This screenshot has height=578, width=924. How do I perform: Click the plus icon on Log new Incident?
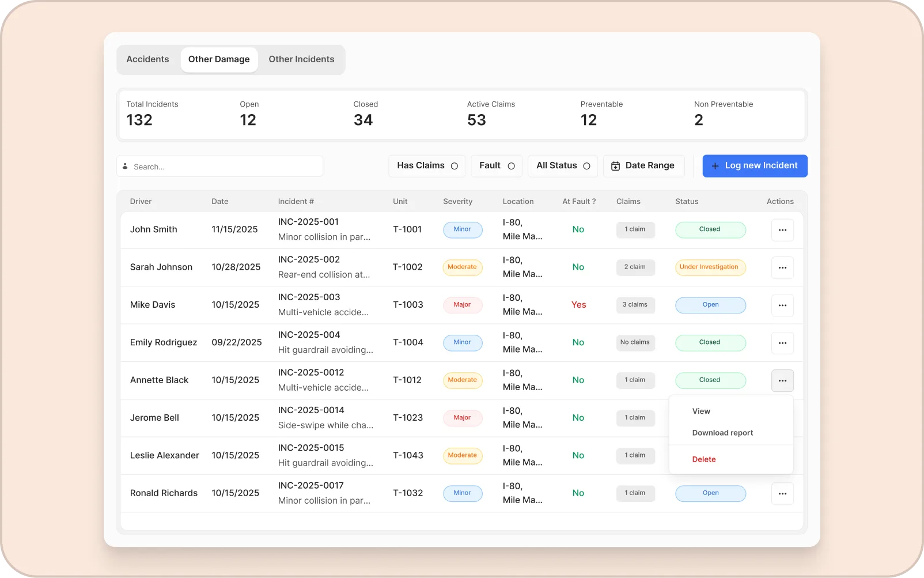715,166
